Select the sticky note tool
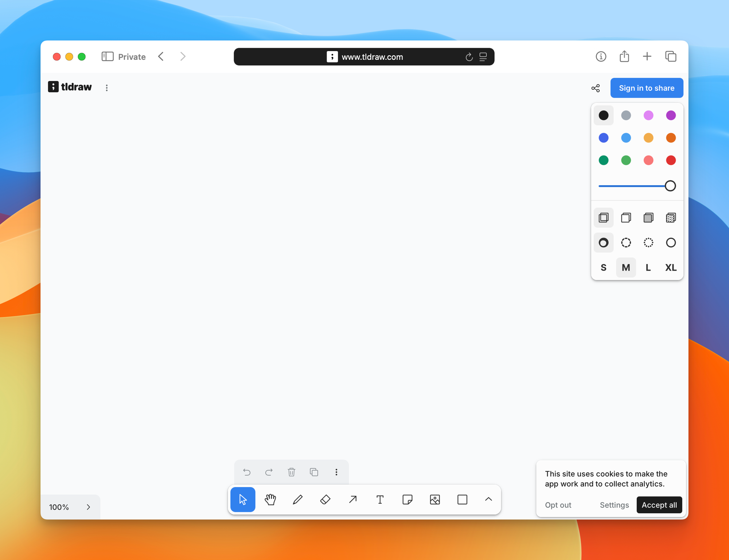 pos(408,499)
